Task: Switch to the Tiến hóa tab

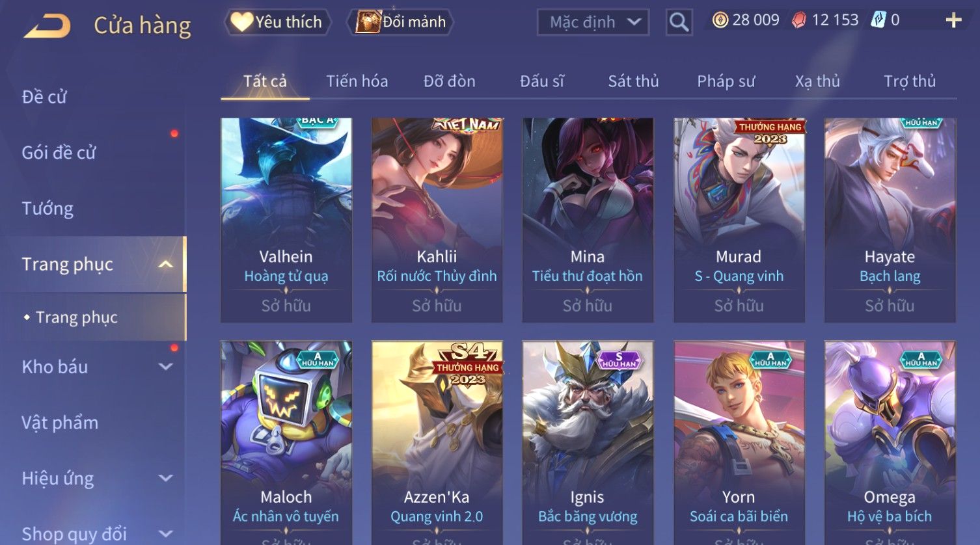Action: pyautogui.click(x=357, y=81)
